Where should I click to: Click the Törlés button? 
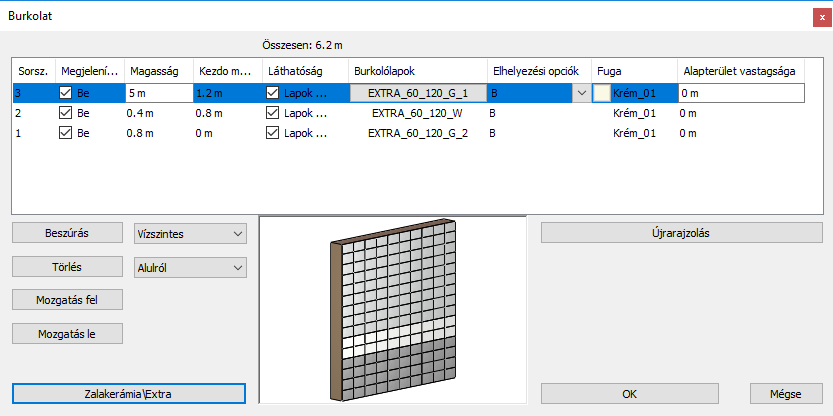click(67, 267)
